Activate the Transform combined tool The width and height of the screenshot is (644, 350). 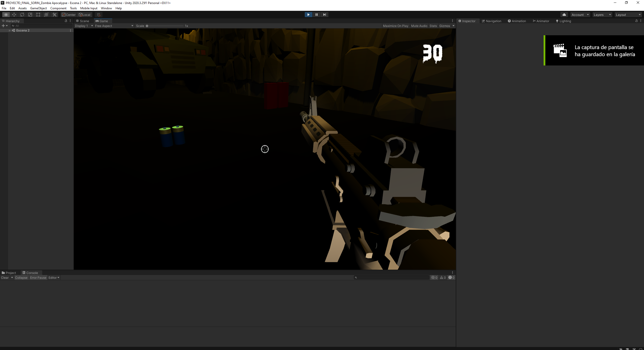[46, 15]
